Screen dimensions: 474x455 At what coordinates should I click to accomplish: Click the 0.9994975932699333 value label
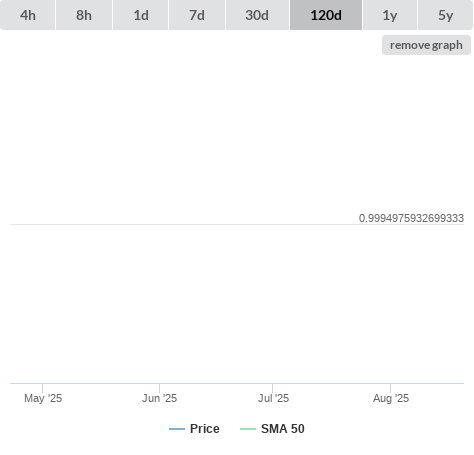click(x=411, y=218)
